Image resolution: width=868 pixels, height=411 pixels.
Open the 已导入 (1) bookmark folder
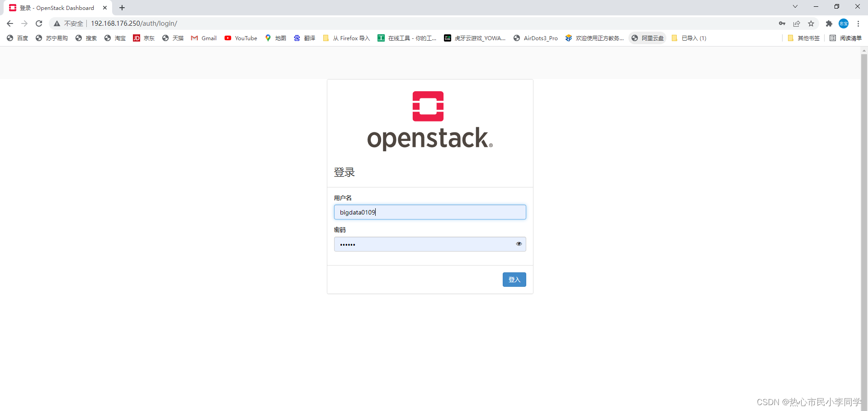pyautogui.click(x=689, y=38)
